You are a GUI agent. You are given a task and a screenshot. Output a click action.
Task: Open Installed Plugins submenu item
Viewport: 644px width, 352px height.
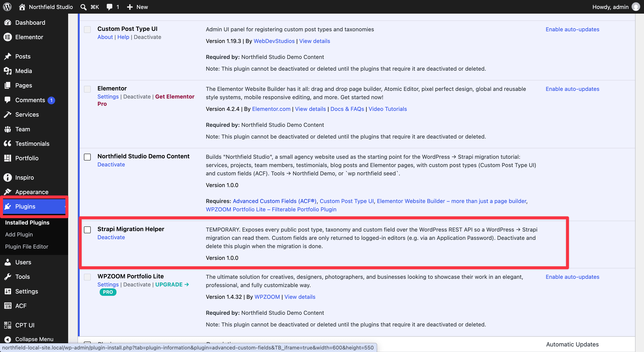tap(27, 222)
